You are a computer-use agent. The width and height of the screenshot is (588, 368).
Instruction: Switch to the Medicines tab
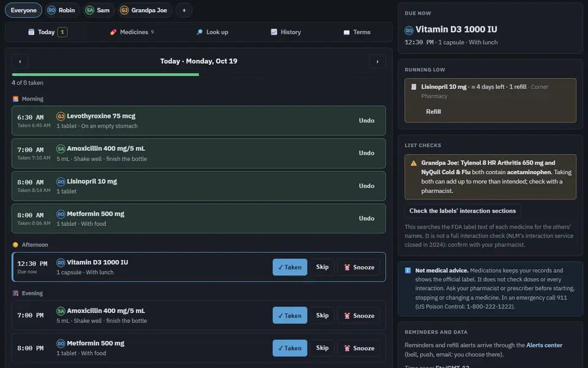coord(132,33)
